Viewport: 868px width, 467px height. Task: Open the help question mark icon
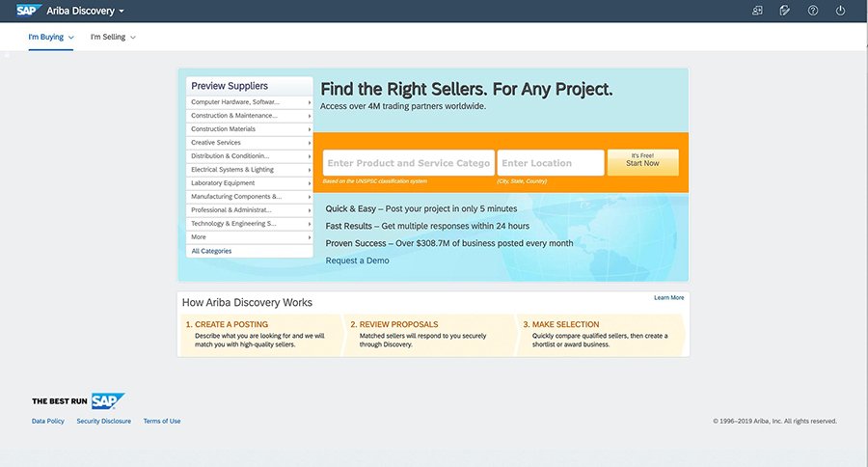click(813, 11)
